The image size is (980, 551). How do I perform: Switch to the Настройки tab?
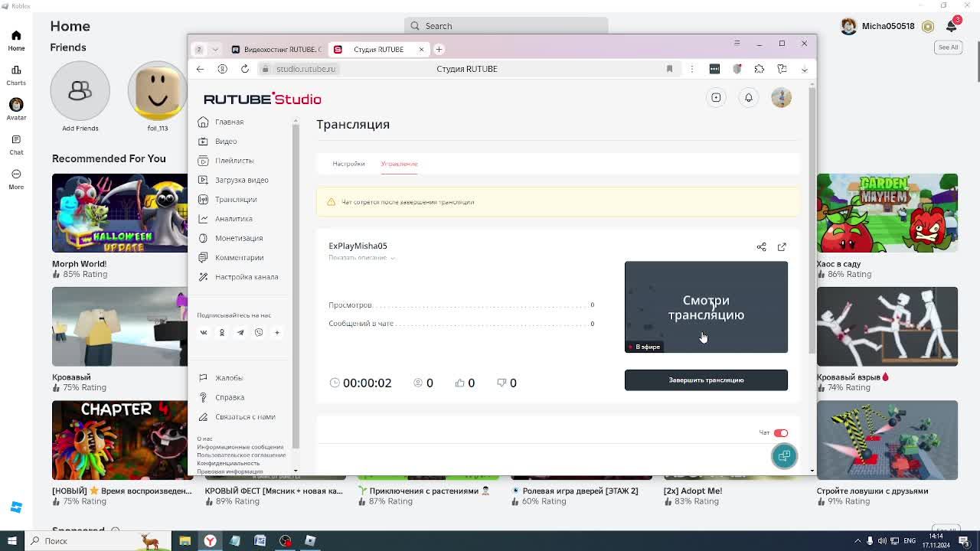(x=348, y=164)
